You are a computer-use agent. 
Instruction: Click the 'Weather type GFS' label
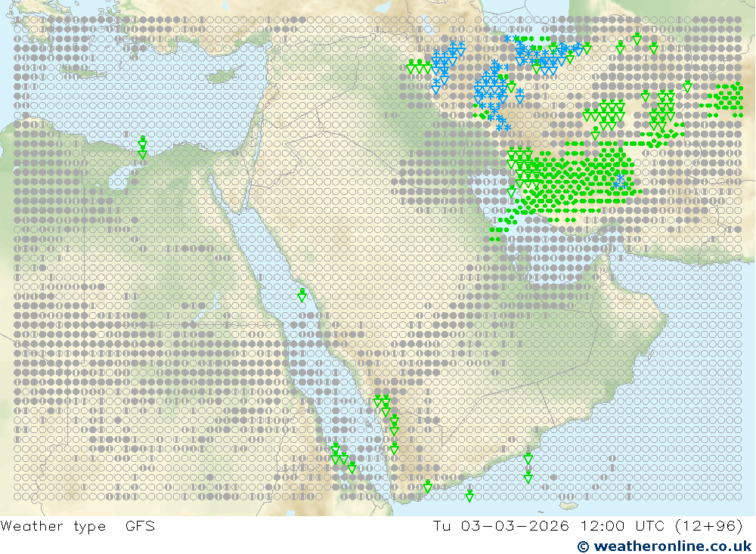78,525
